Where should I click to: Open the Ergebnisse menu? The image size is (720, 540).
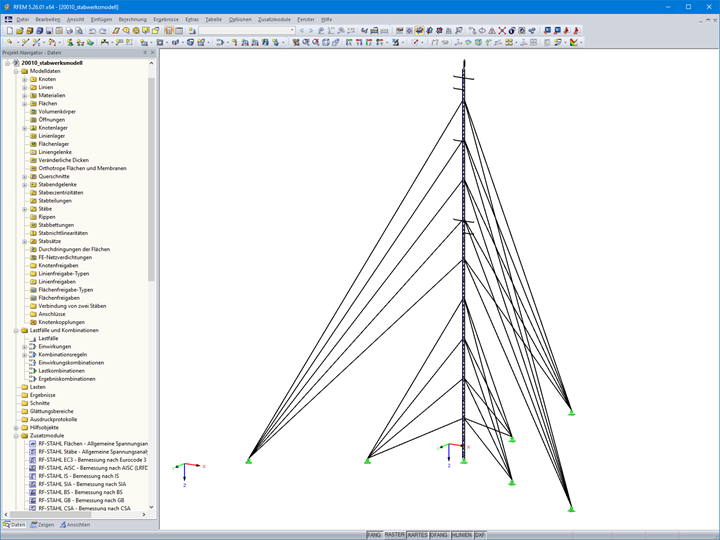point(166,19)
